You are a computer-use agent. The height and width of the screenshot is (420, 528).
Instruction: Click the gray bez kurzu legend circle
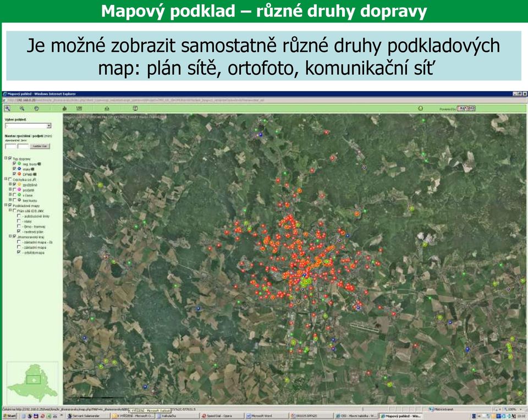coord(19,200)
